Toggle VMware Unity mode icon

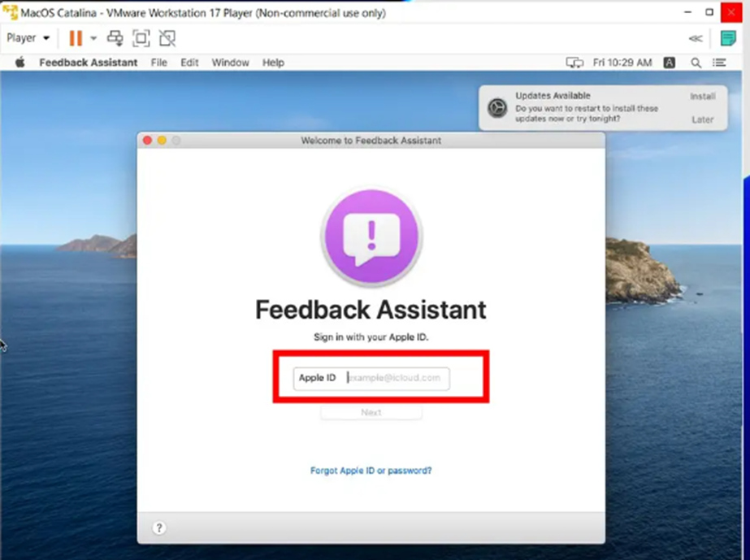(x=167, y=38)
